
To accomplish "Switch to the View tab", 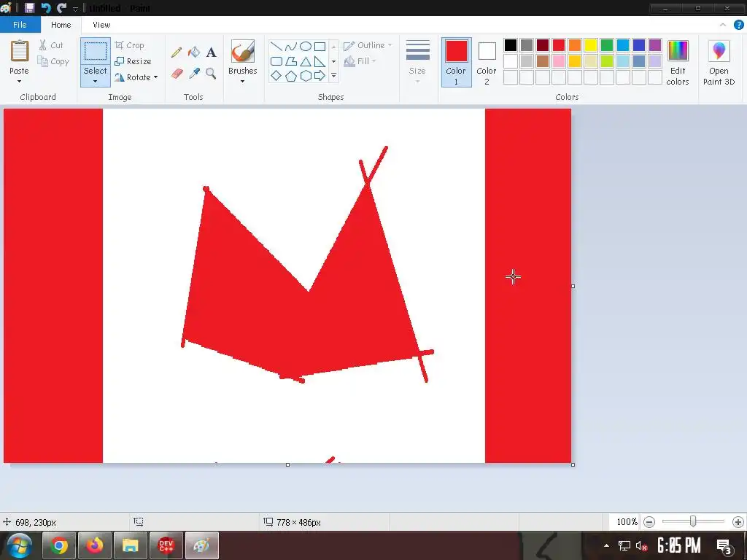I will 101,25.
